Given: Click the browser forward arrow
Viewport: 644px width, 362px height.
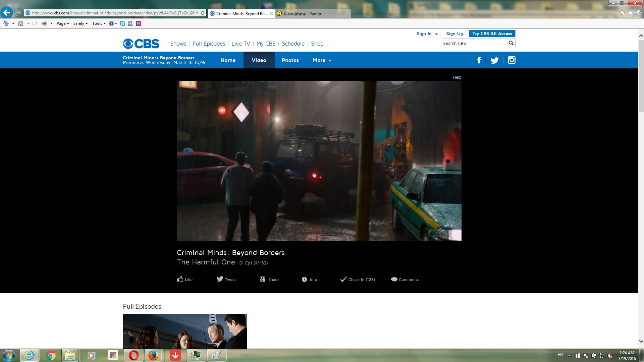Looking at the screenshot, I should 18,13.
